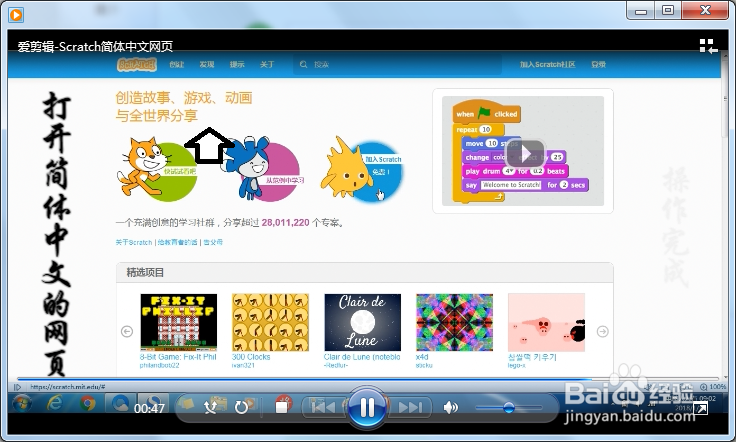The image size is (736, 442).
Task: Click the Scratch search field
Action: click(397, 64)
